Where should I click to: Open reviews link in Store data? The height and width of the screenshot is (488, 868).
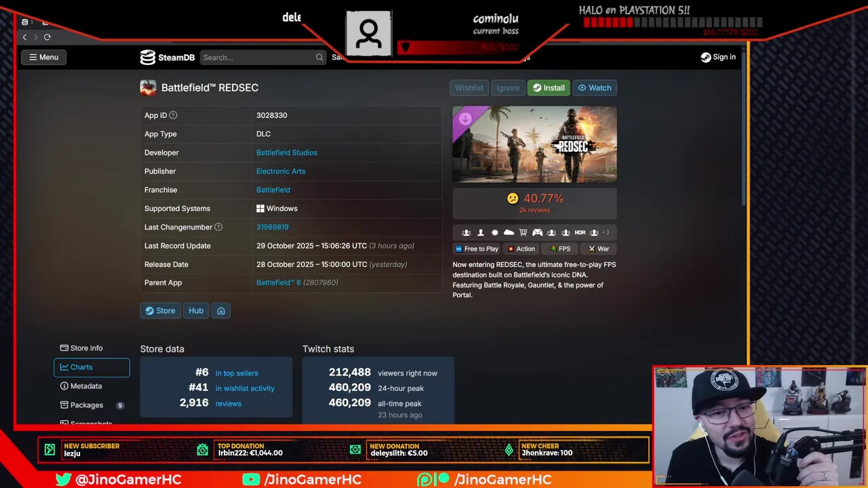coord(228,404)
